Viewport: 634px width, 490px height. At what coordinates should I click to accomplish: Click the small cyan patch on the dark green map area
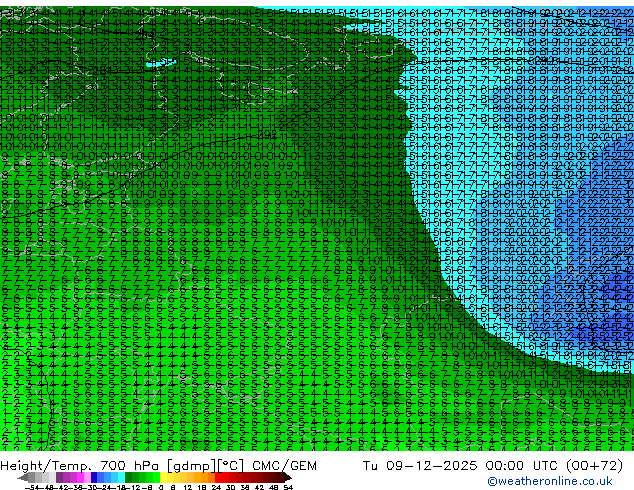pyautogui.click(x=161, y=63)
